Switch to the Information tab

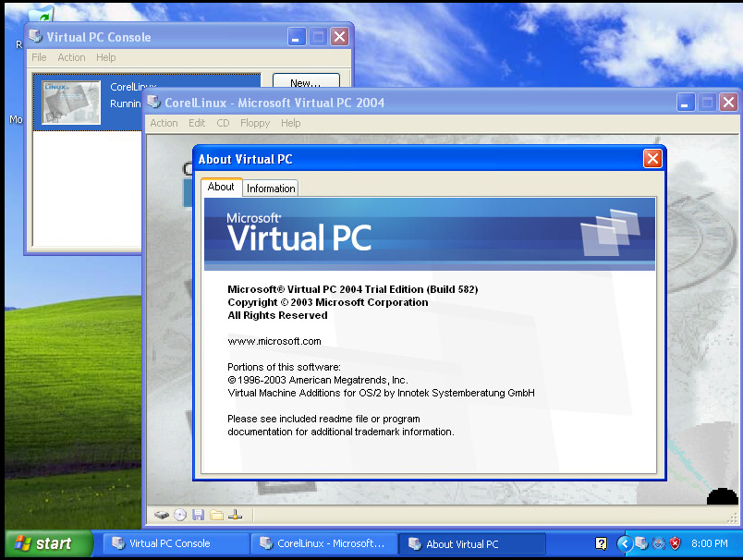271,188
